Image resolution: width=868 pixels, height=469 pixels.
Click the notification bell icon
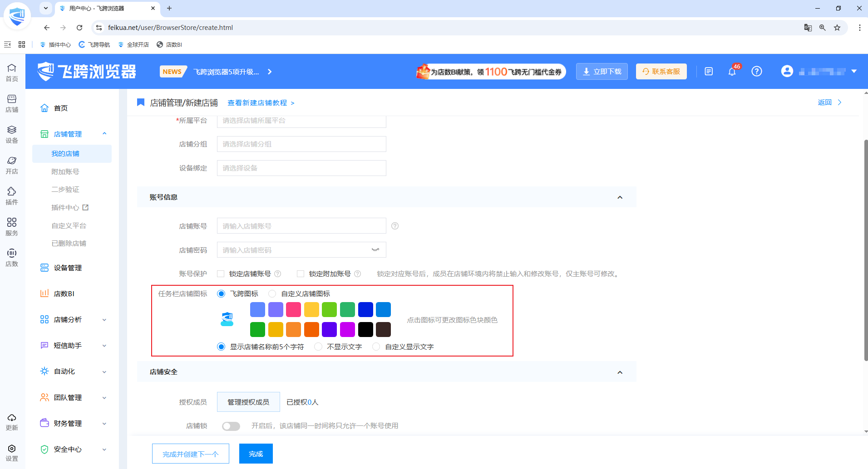pos(732,72)
